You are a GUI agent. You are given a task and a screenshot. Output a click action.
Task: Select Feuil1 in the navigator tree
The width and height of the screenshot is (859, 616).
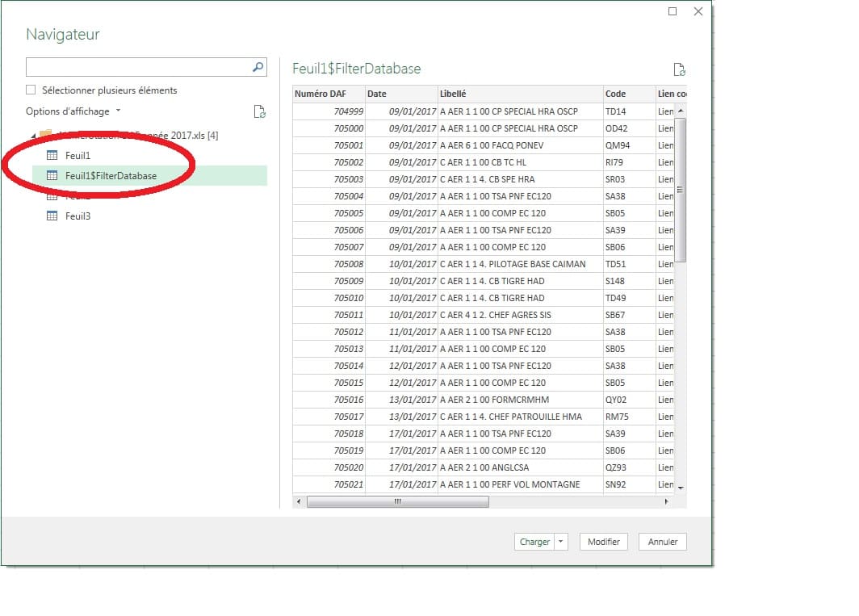(78, 155)
